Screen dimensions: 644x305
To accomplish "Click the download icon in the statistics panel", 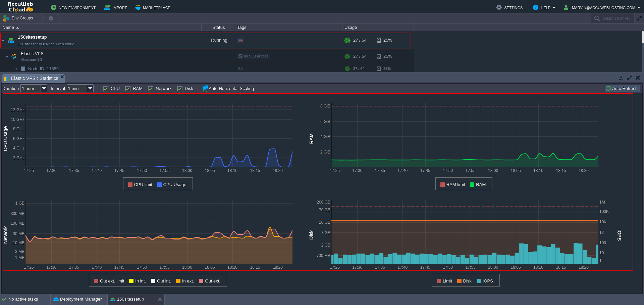I will coord(621,78).
